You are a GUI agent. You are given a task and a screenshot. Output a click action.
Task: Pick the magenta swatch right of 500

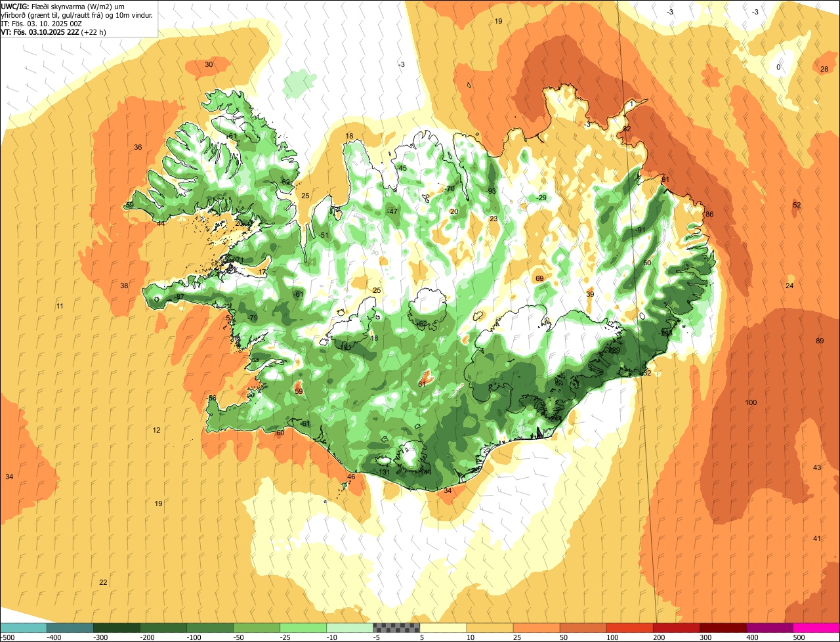[x=816, y=628]
